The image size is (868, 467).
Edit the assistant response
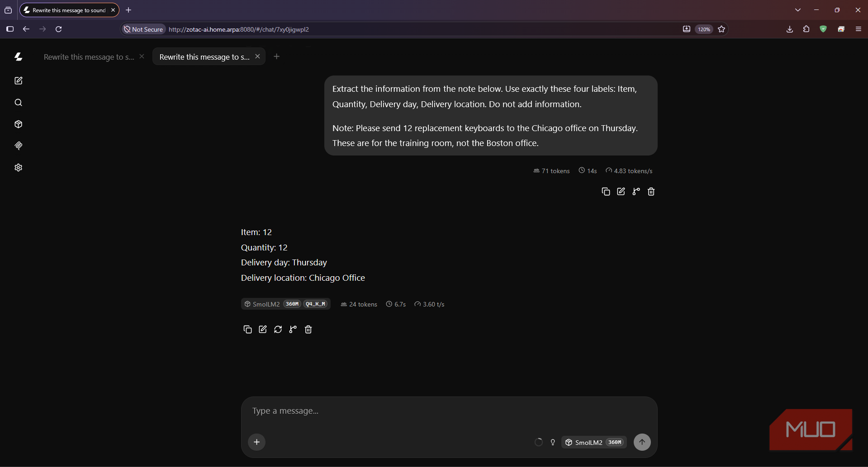pyautogui.click(x=263, y=330)
